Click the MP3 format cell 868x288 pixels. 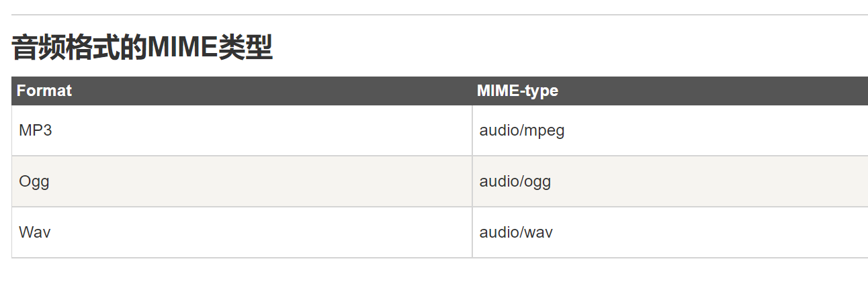pos(242,130)
